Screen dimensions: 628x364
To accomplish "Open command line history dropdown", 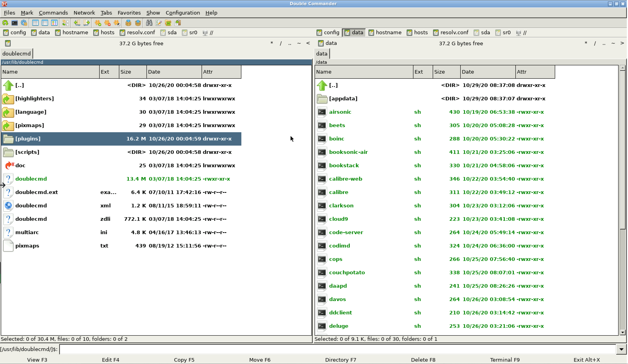I will click(622, 349).
